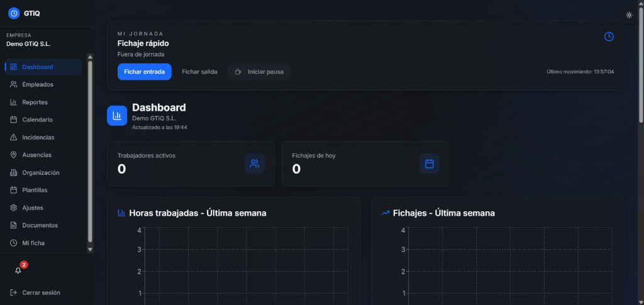Screen dimensions: 644x305
Task: Open the Calendario page
Action: pyautogui.click(x=43, y=120)
